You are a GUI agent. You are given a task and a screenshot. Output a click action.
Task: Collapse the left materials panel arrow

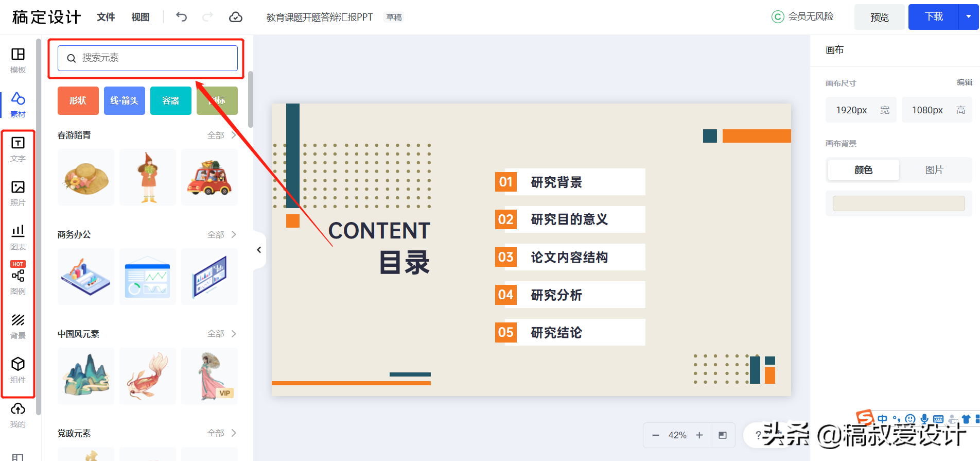[259, 250]
